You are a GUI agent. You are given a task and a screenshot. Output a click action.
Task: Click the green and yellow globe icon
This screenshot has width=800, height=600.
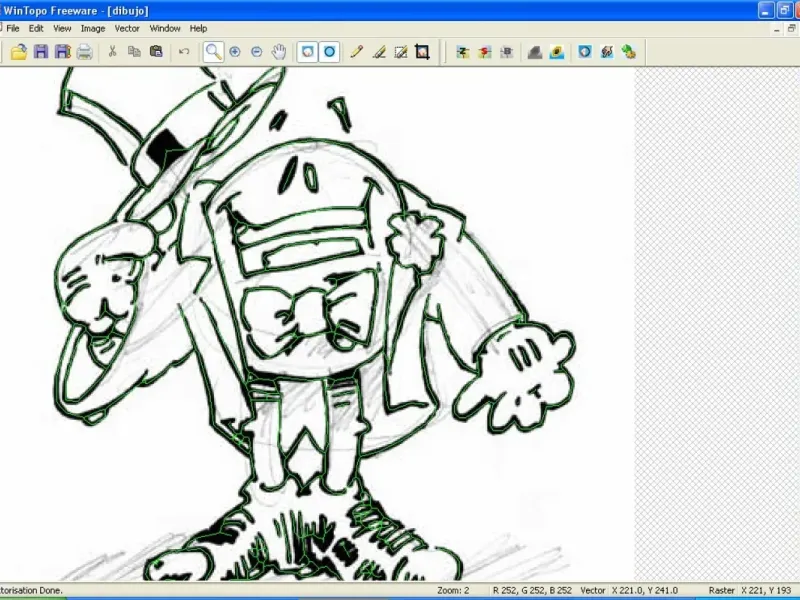(629, 52)
